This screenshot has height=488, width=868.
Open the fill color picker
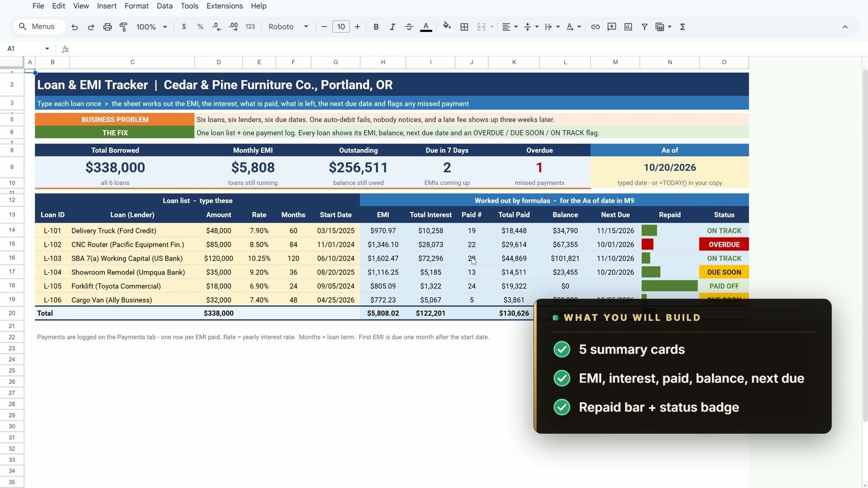point(446,27)
